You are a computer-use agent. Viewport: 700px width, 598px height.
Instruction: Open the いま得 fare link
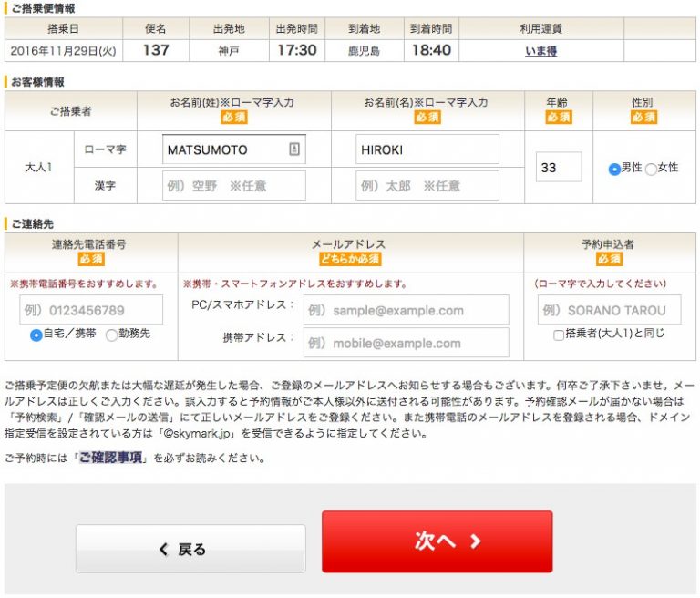pos(540,51)
